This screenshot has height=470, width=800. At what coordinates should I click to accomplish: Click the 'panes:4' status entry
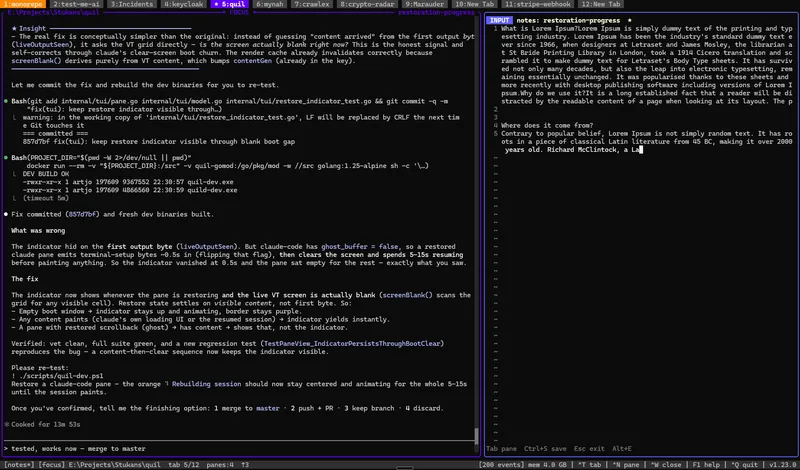point(220,465)
